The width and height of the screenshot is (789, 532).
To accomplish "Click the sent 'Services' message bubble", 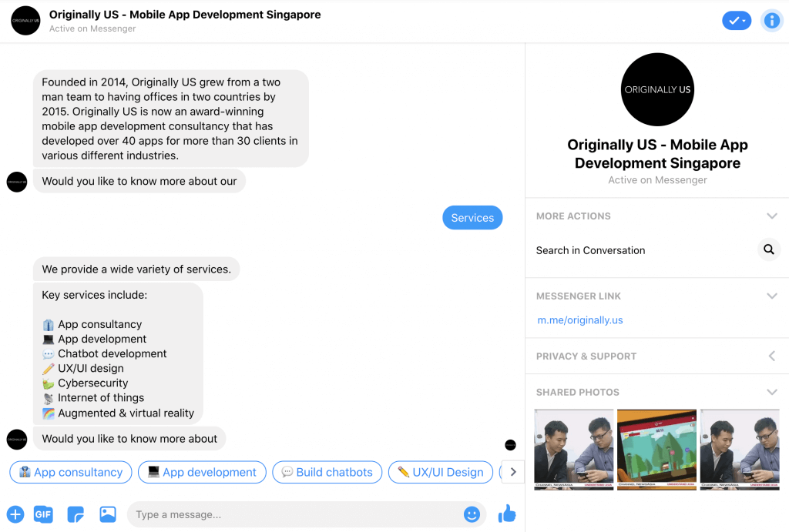I will coord(472,218).
